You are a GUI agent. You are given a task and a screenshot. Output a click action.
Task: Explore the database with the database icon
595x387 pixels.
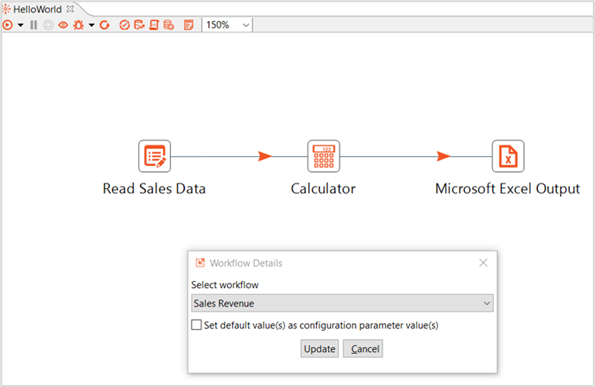[168, 25]
